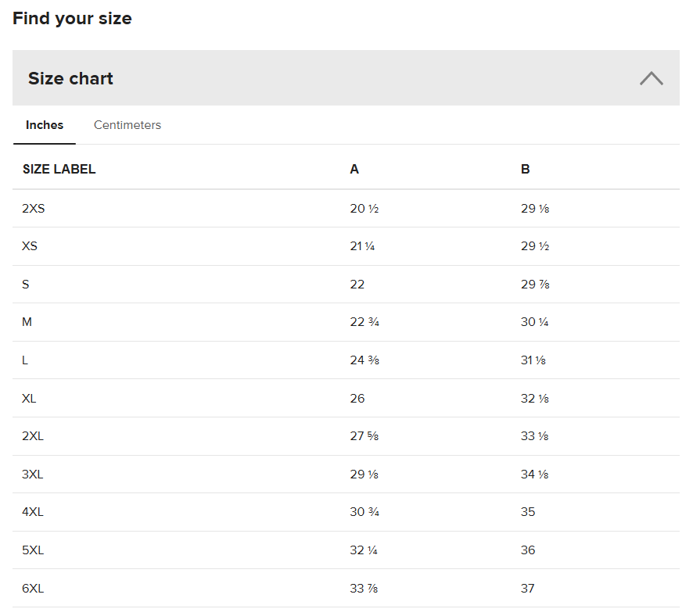Click the 2XL size label
Viewport: 693px width, 616px height.
[33, 436]
